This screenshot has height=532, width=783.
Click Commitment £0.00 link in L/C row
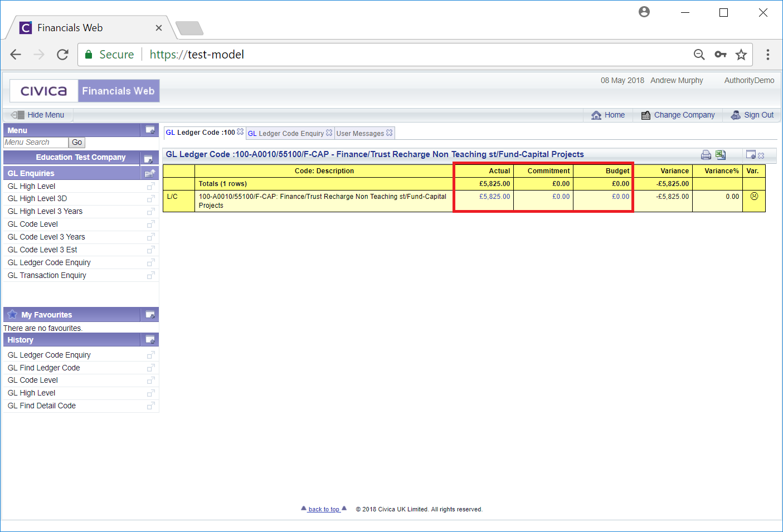[x=561, y=197]
